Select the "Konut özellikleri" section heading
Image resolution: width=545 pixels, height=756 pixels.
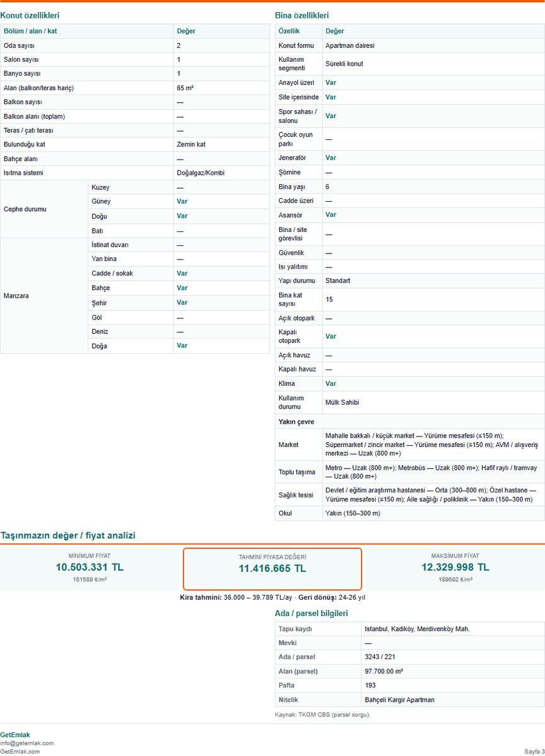(x=30, y=15)
